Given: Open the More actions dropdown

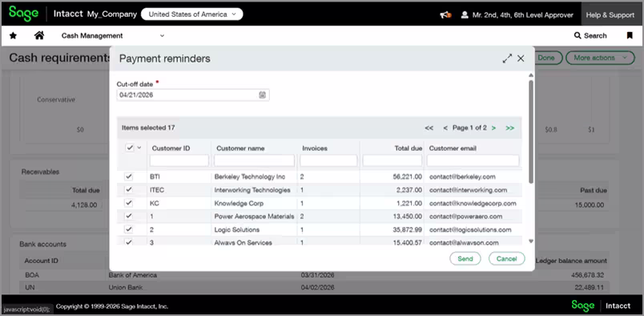Looking at the screenshot, I should click(600, 58).
